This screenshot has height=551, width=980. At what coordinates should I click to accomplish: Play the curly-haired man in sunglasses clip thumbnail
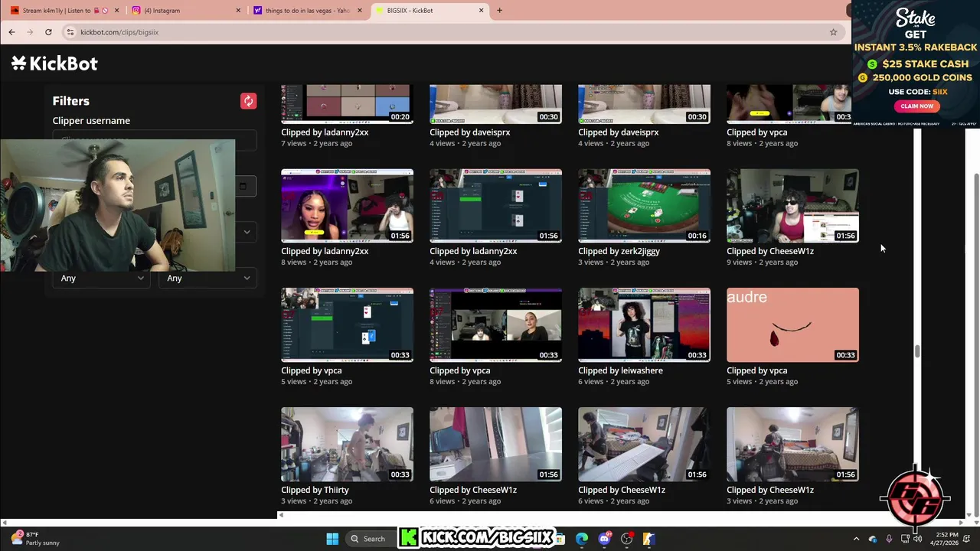[x=792, y=206]
